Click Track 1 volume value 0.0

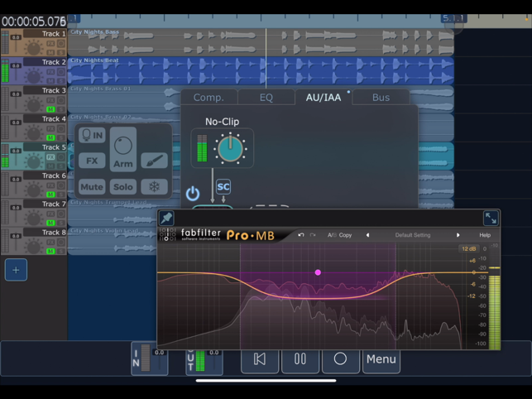(x=16, y=37)
